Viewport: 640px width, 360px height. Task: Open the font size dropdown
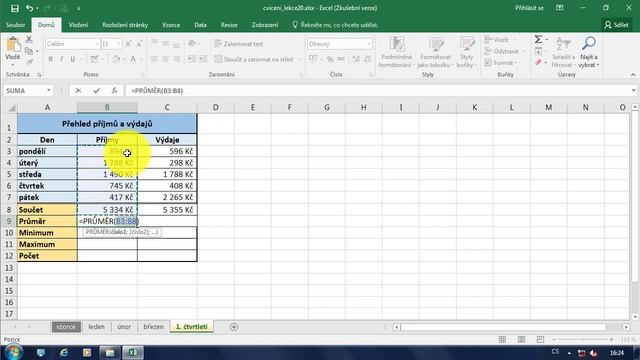[x=119, y=44]
